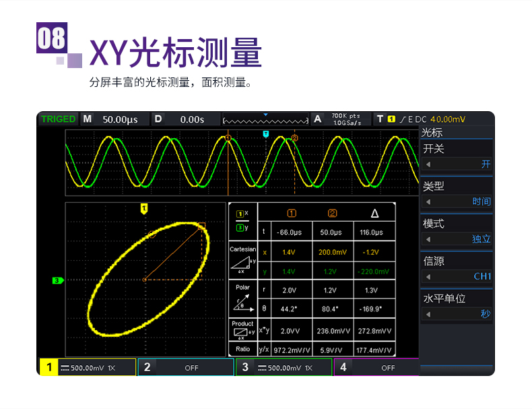The image size is (532, 409).
Task: Click the cursor 1 column header icon
Action: point(292,213)
